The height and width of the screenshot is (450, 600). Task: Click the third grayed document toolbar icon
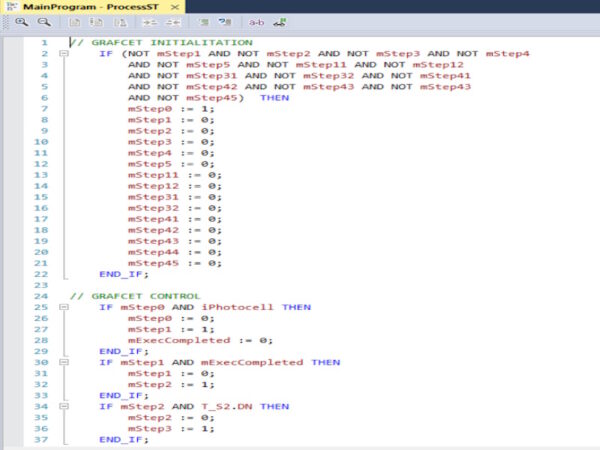coord(121,23)
